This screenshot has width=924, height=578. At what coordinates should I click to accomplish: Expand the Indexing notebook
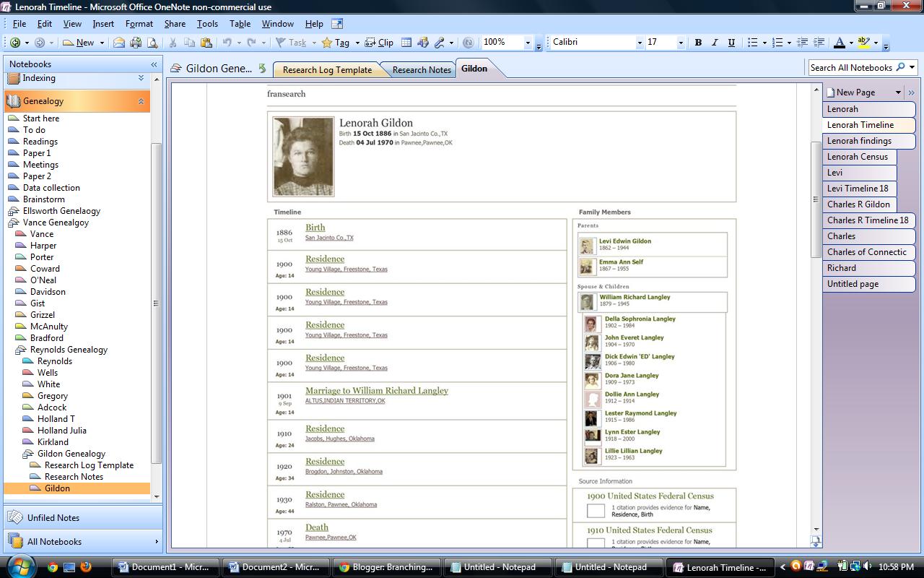[141, 78]
